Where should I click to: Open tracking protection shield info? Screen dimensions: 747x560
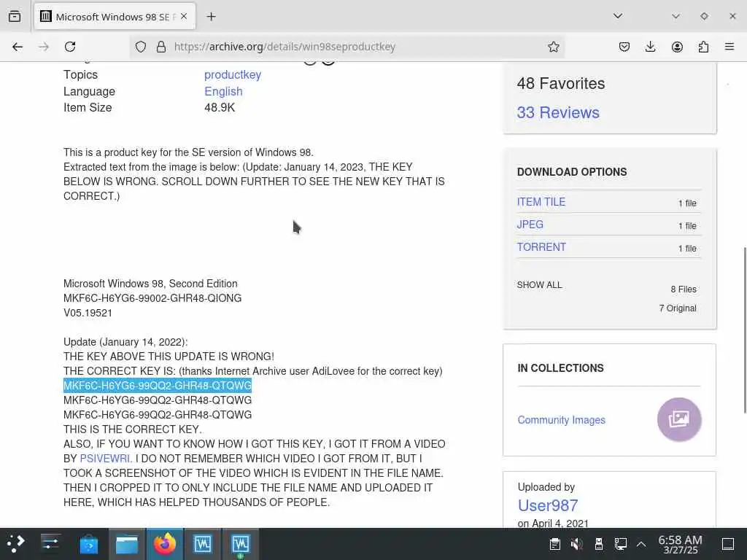141,47
